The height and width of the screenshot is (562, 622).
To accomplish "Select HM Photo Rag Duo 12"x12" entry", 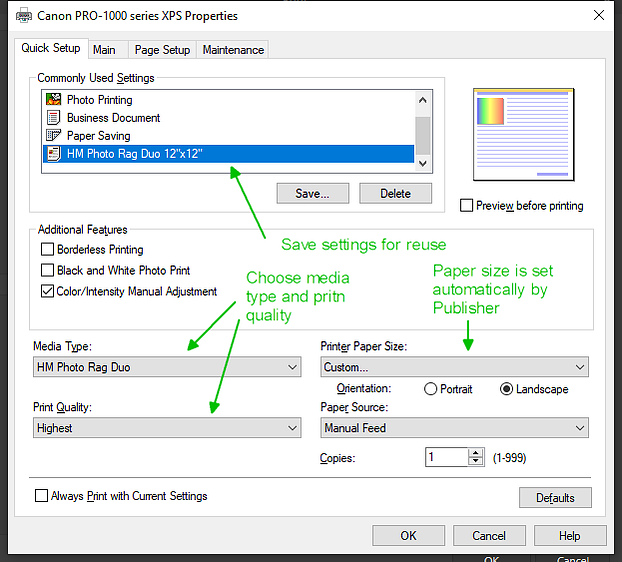I will pyautogui.click(x=228, y=154).
